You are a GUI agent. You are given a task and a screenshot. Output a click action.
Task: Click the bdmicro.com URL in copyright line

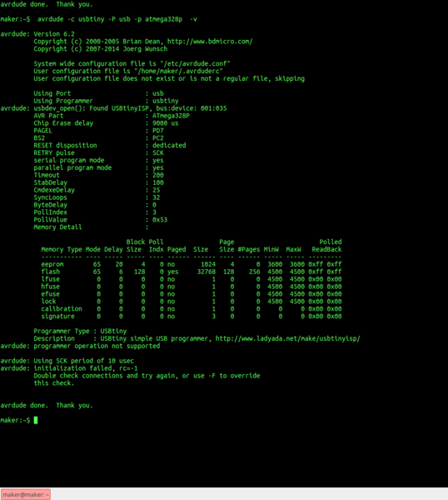tap(210, 42)
